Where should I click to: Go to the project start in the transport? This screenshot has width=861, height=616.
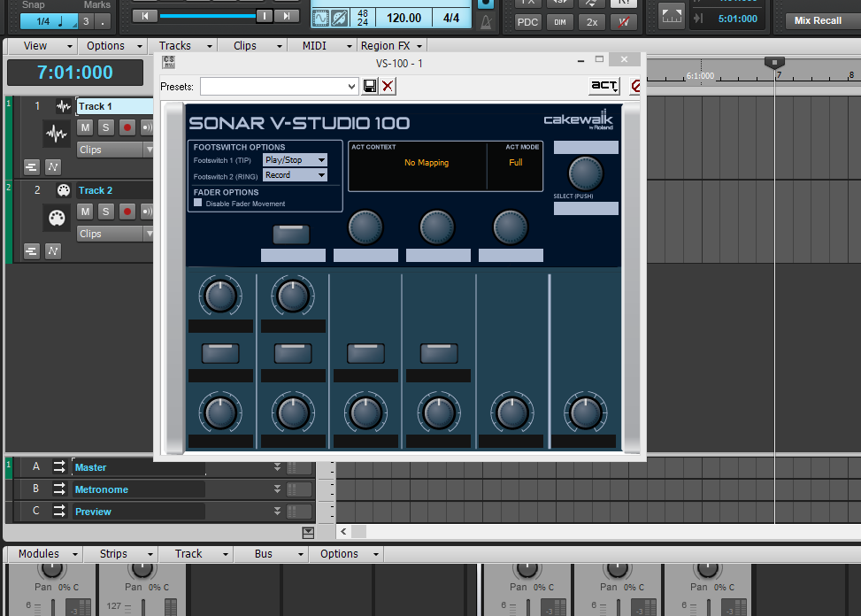(x=145, y=17)
